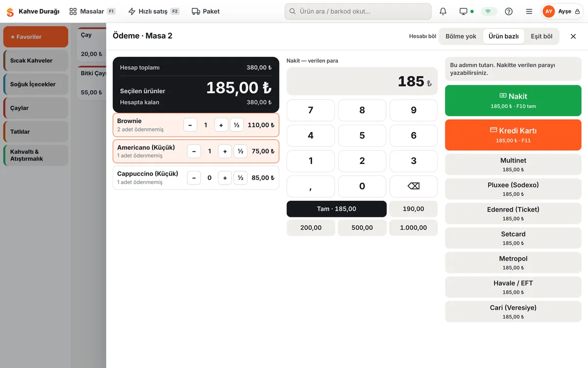
Task: Open Masalar tab
Action: (x=93, y=11)
